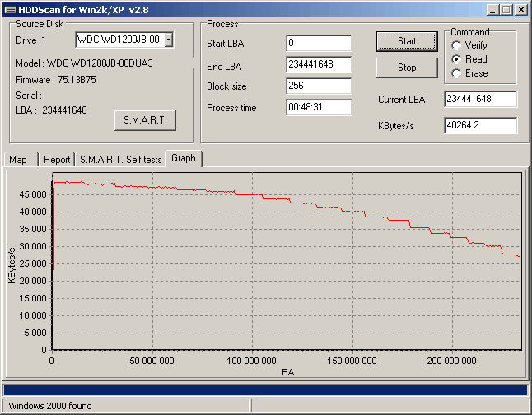Click the Start LBA input field
532x415 pixels.
click(x=319, y=43)
